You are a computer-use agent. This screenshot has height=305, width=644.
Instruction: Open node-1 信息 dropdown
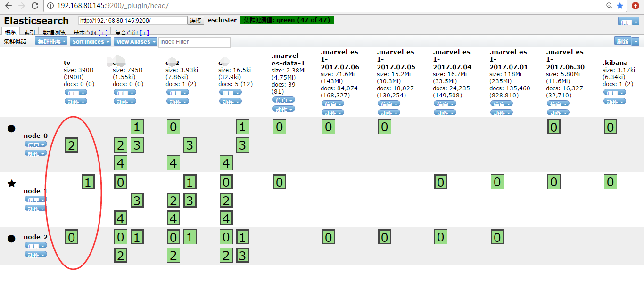pyautogui.click(x=36, y=199)
